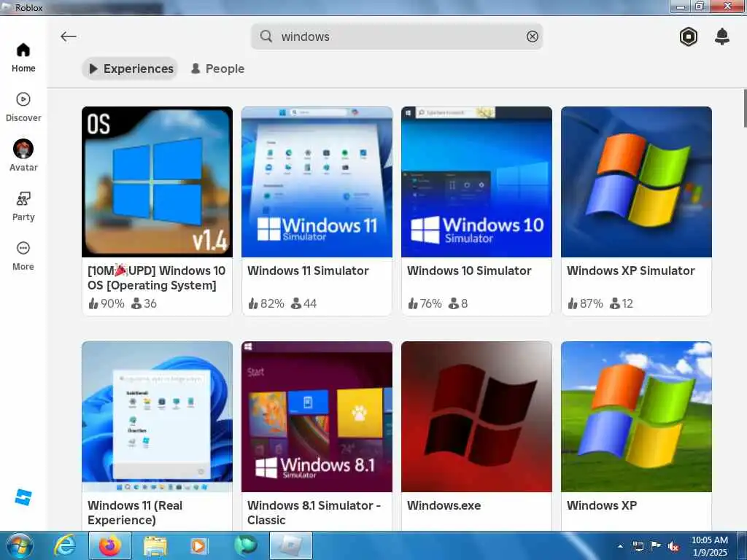Launch Internet Explorer from taskbar
This screenshot has width=747, height=560.
click(x=64, y=545)
